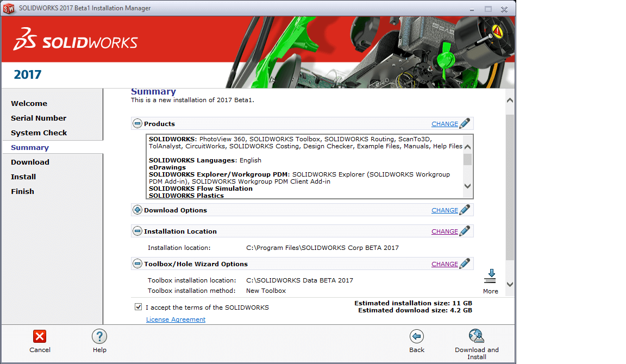Click the Products list scroll down arrow

467,186
